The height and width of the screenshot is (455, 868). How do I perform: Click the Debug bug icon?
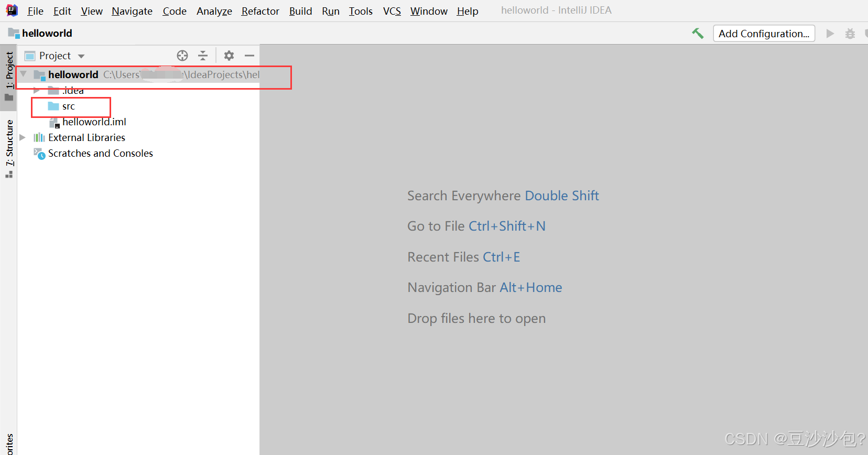pos(850,34)
